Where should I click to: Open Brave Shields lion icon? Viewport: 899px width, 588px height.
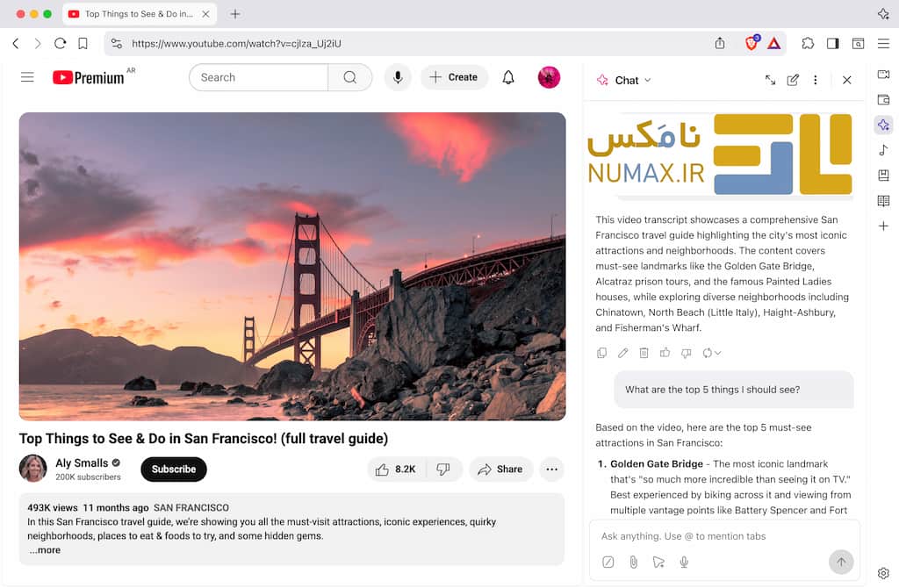752,43
